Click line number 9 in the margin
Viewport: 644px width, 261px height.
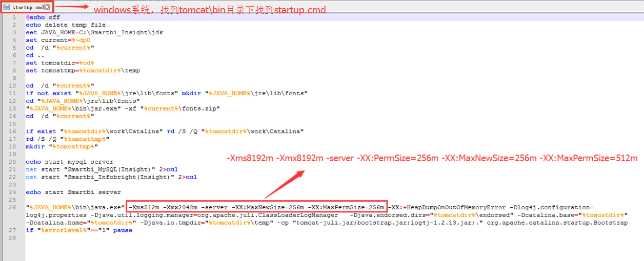click(14, 78)
